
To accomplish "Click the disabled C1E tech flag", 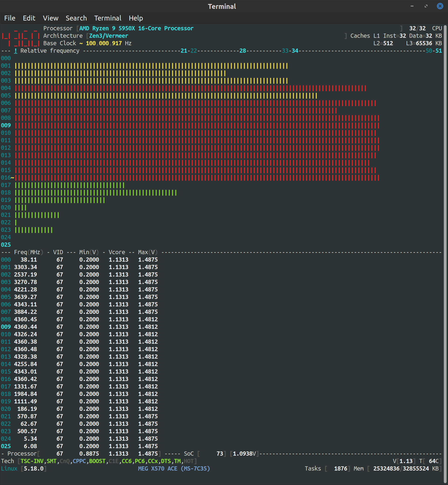I will pyautogui.click(x=114, y=461).
